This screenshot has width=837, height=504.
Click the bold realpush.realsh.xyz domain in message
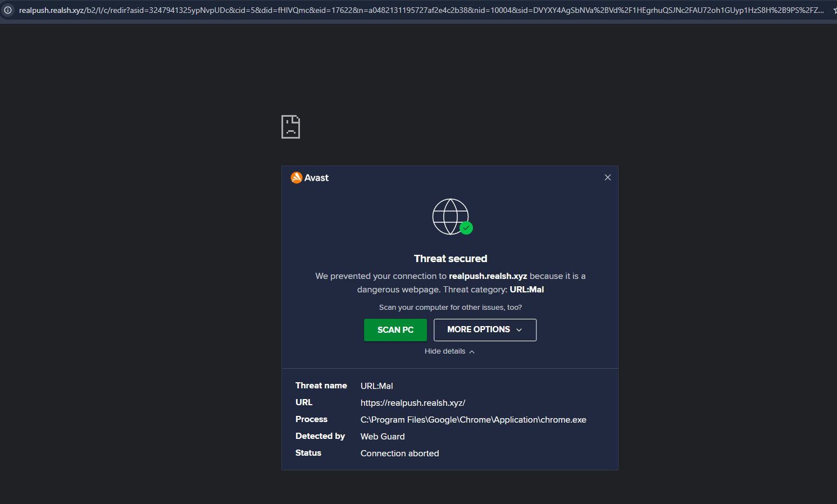click(x=488, y=276)
